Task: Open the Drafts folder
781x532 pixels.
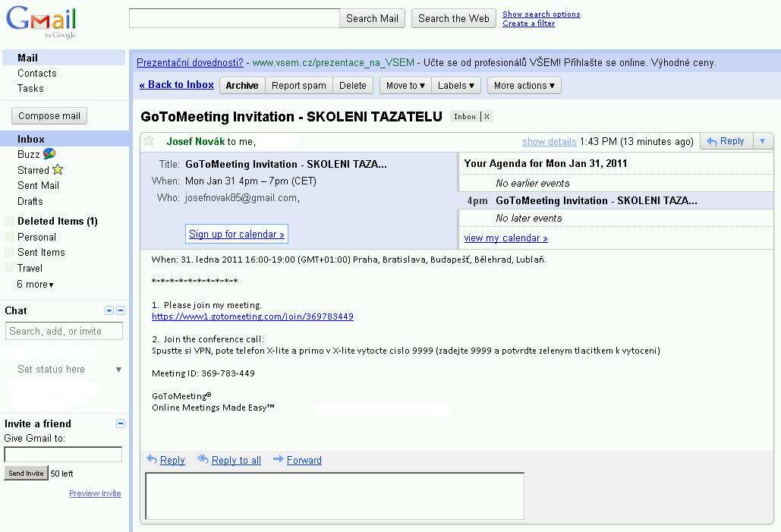Action: (x=30, y=201)
